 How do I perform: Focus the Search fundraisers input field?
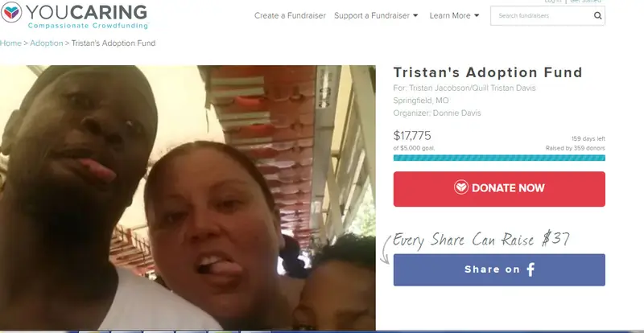pos(542,15)
